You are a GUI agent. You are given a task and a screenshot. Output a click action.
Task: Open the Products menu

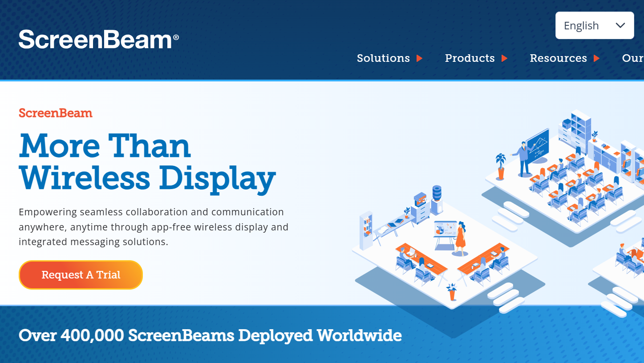point(470,58)
